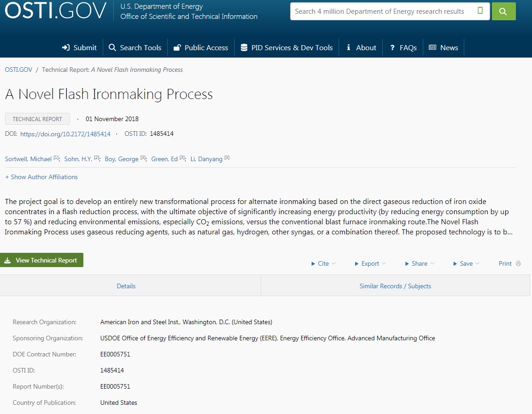Open PID Services & Dev Tools menu
The image size is (532, 414).
(286, 47)
